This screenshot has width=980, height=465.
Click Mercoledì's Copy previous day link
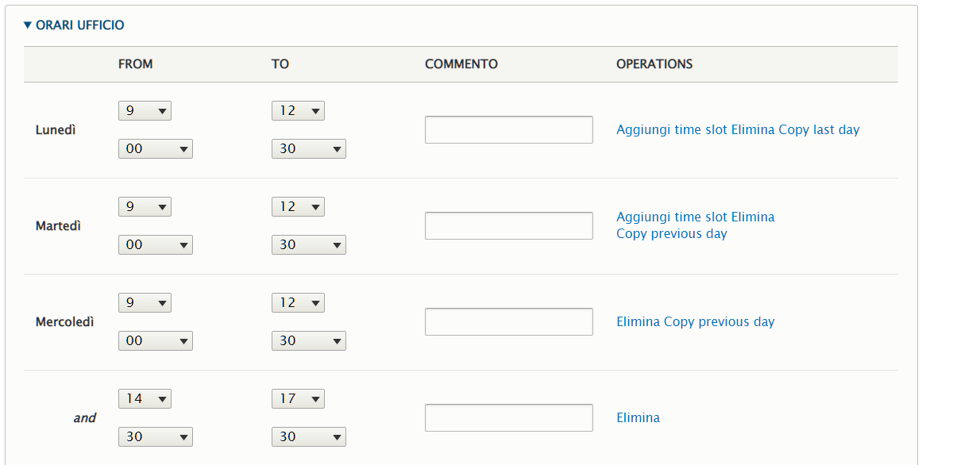719,322
